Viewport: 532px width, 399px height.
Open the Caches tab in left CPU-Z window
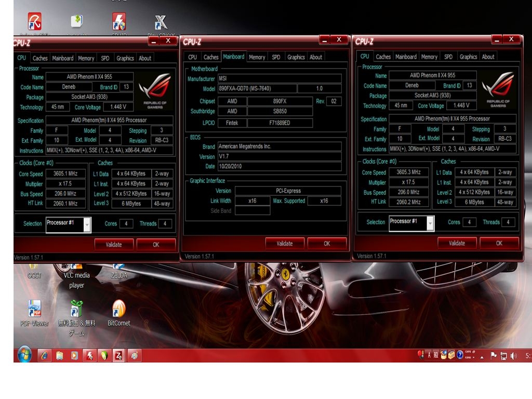40,58
